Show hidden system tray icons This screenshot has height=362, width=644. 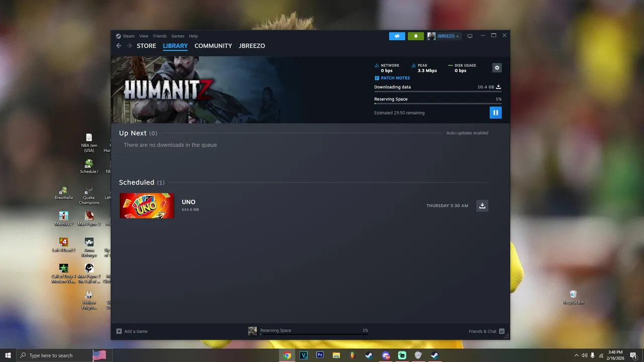point(576,355)
